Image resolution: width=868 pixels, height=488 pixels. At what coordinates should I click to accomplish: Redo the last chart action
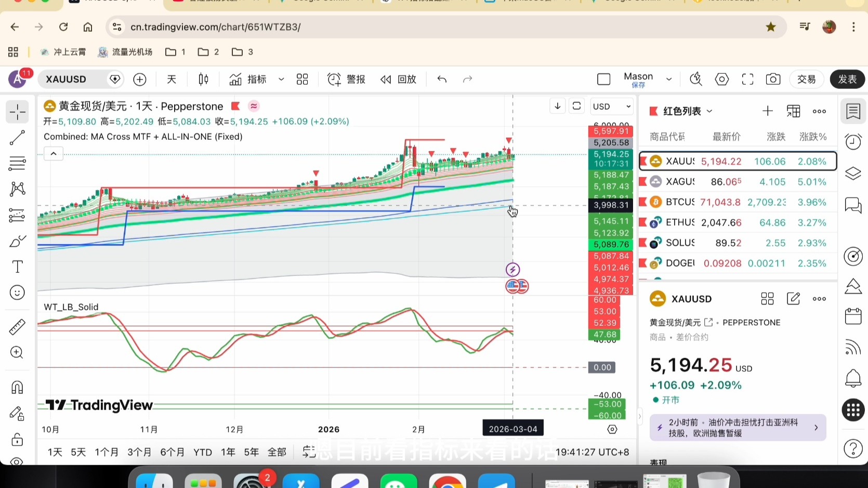tap(467, 80)
